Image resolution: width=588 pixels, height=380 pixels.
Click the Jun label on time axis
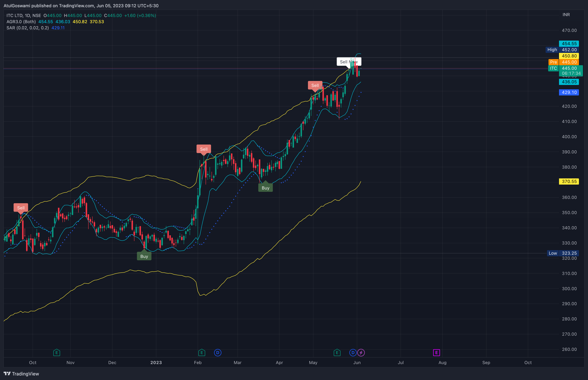pyautogui.click(x=357, y=362)
